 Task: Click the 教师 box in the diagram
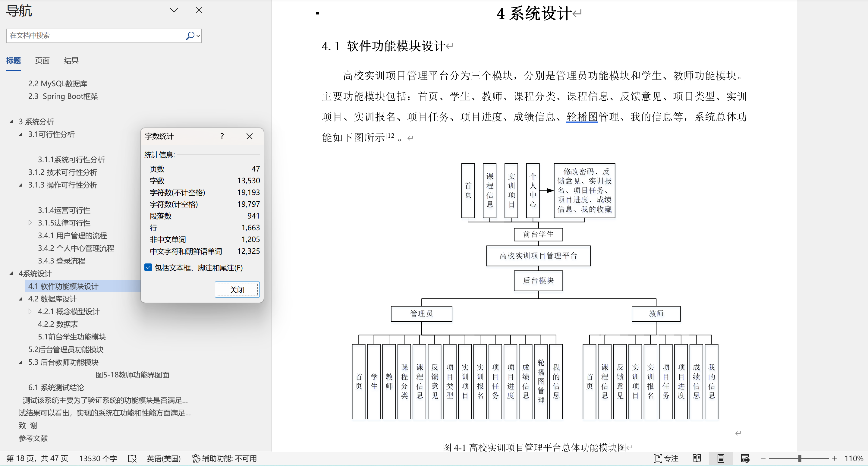[656, 314]
